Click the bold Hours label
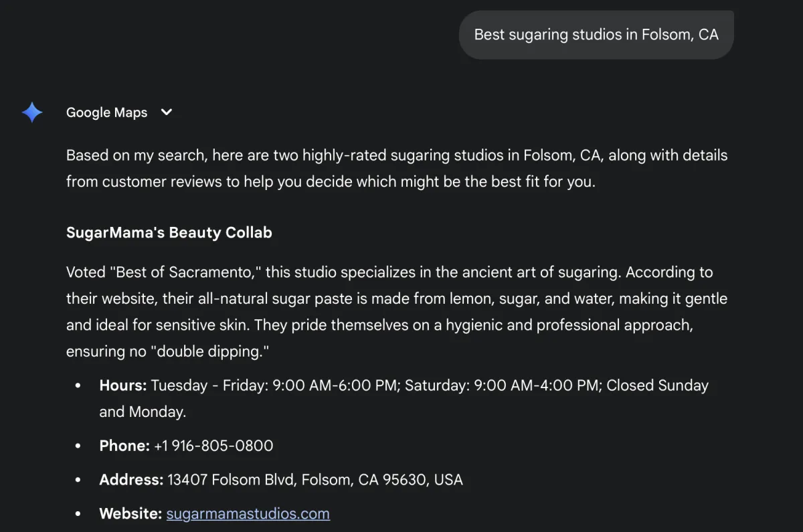This screenshot has width=803, height=532. click(123, 385)
